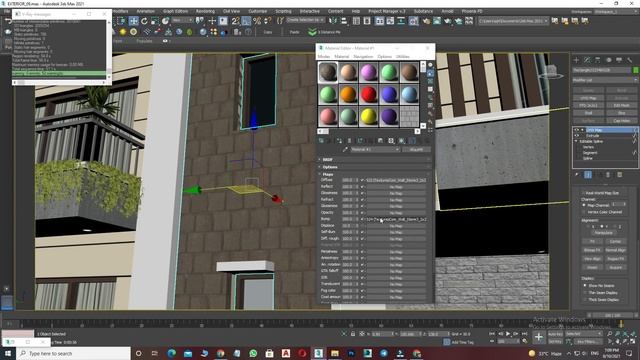Select the yellow material sample sphere
The image size is (640, 360).
pos(369,116)
